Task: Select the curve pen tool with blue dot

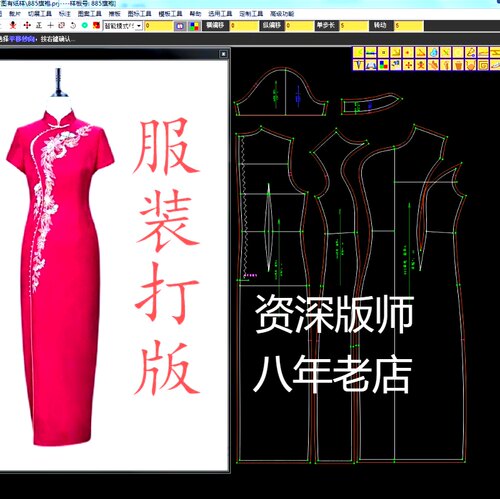Action: point(471,52)
